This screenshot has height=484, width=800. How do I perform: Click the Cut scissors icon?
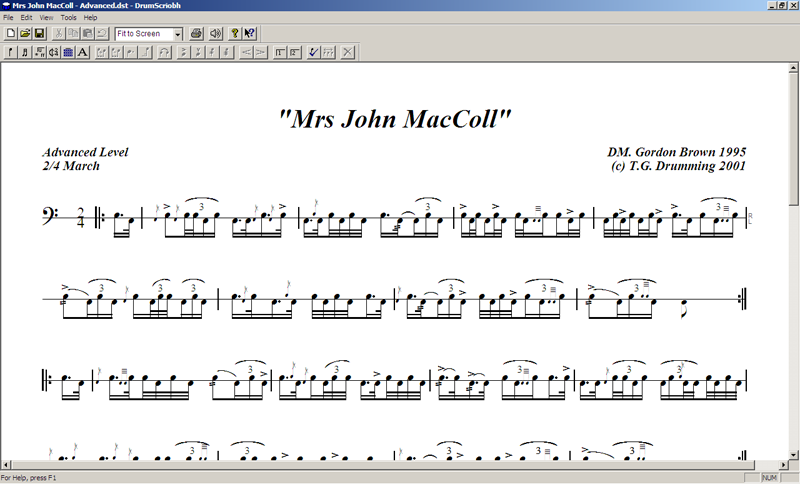pos(58,34)
